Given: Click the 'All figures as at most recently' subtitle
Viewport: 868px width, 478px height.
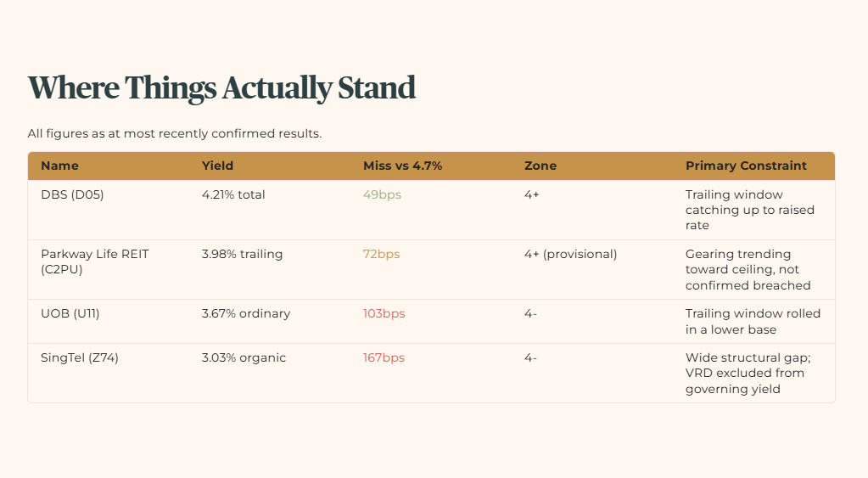Looking at the screenshot, I should [175, 133].
